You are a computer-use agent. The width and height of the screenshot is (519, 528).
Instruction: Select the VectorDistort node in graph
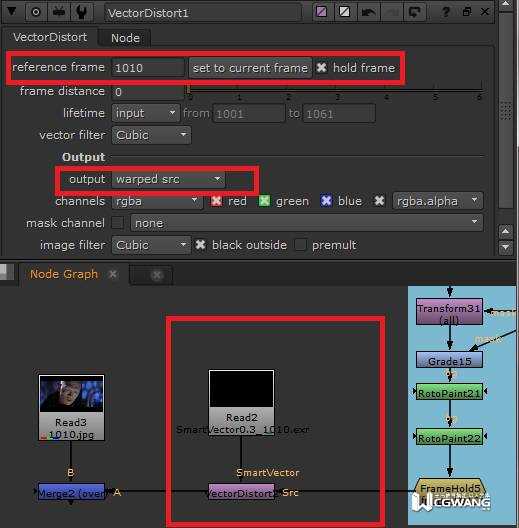point(241,492)
